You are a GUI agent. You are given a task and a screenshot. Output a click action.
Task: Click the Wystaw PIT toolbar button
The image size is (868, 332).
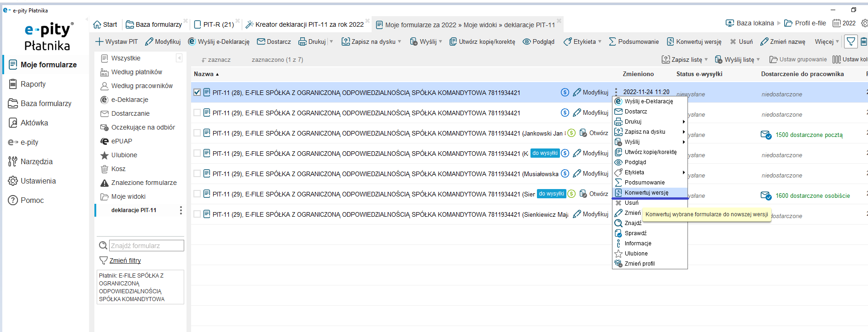pos(117,41)
